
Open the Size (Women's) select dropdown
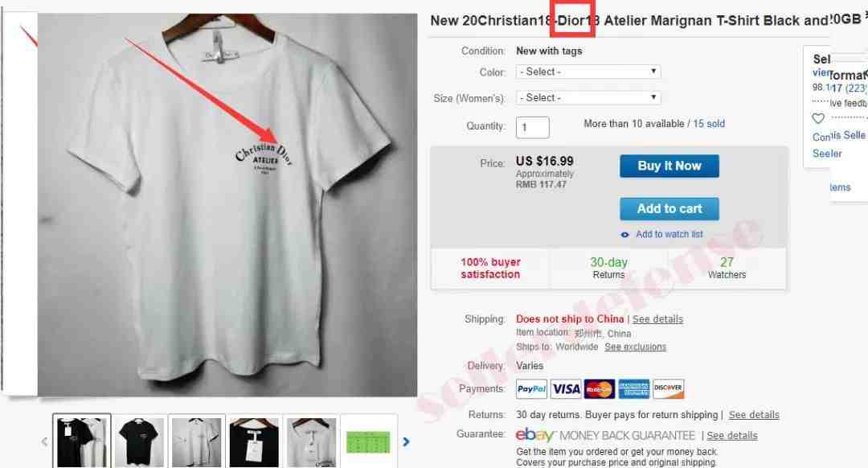588,97
